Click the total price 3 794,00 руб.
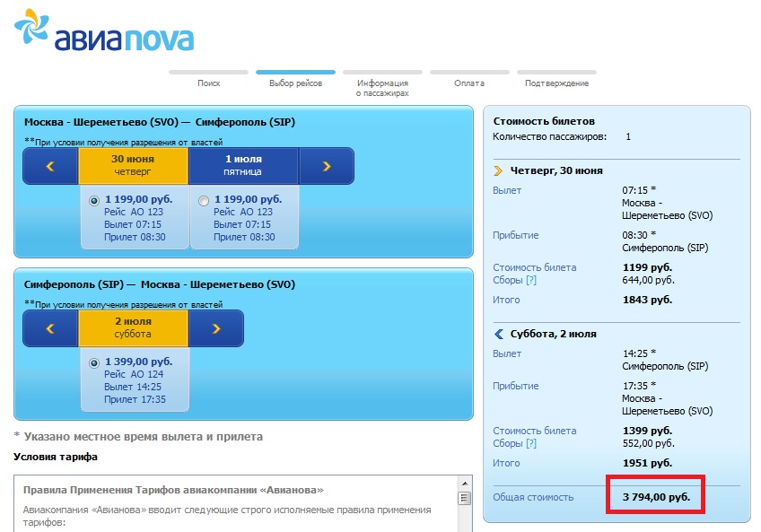The width and height of the screenshot is (761, 532). [x=656, y=497]
